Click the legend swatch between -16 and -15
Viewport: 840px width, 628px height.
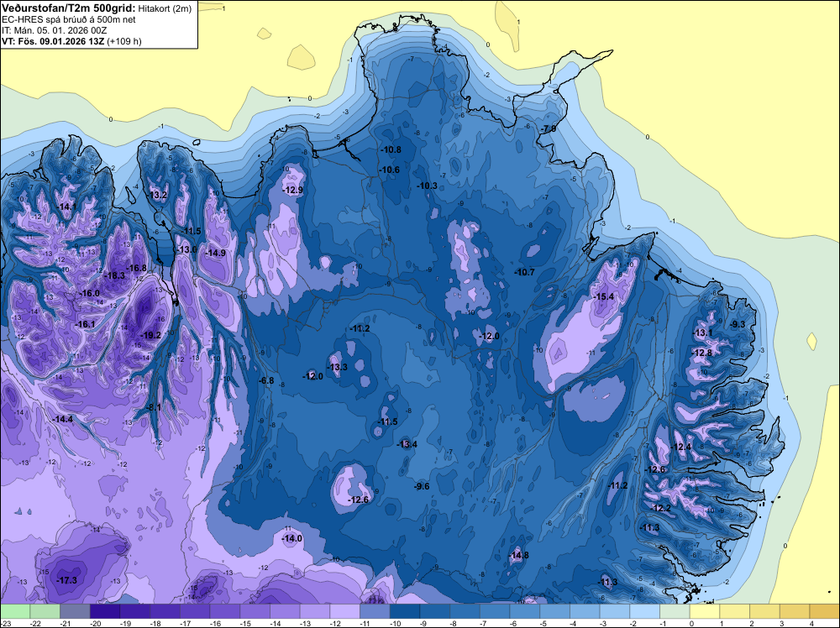(225, 611)
